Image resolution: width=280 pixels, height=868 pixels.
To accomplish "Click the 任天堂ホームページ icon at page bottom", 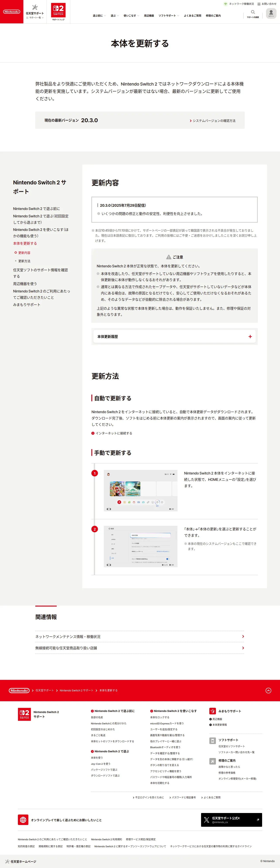I will coord(7,861).
